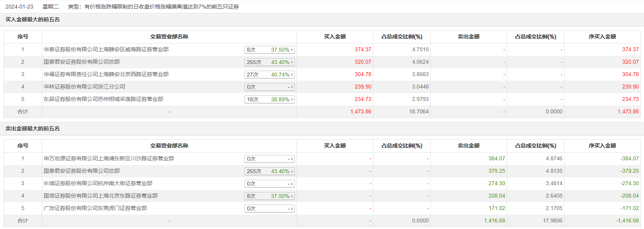Open the 0次 dropdown beside 广发证券
Screen dimensions: 644x229
click(269, 208)
